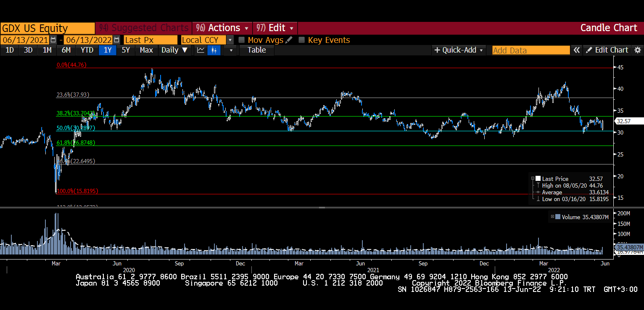Click the 23.6%(37.93) Fibonacci level label
This screenshot has width=644, height=310.
click(x=73, y=95)
